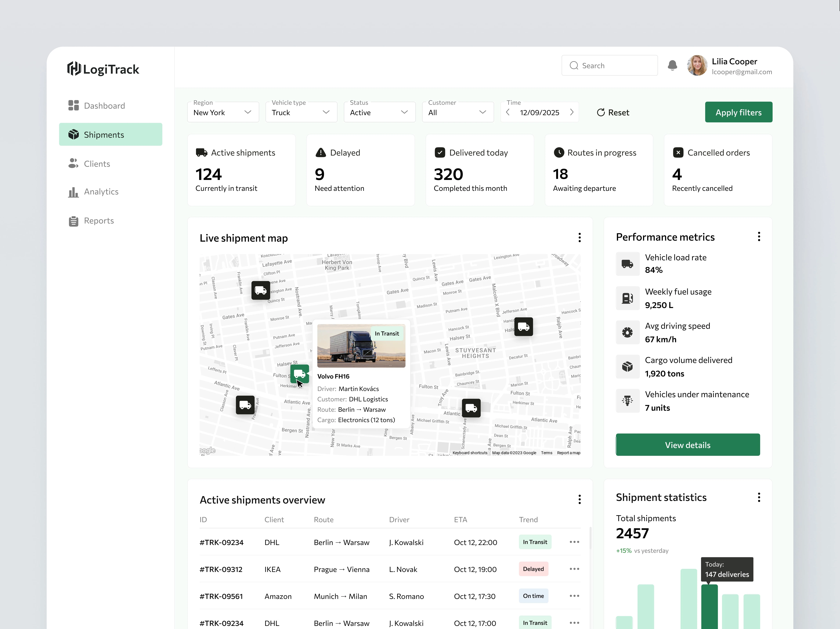
Task: Click the Apply filters button
Action: (738, 112)
